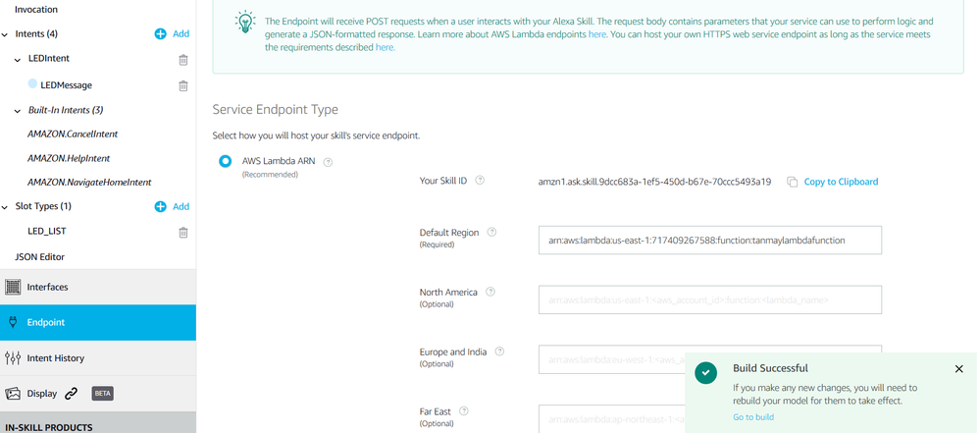Image resolution: width=980 pixels, height=433 pixels.
Task: Open the Intent History section
Action: point(55,358)
